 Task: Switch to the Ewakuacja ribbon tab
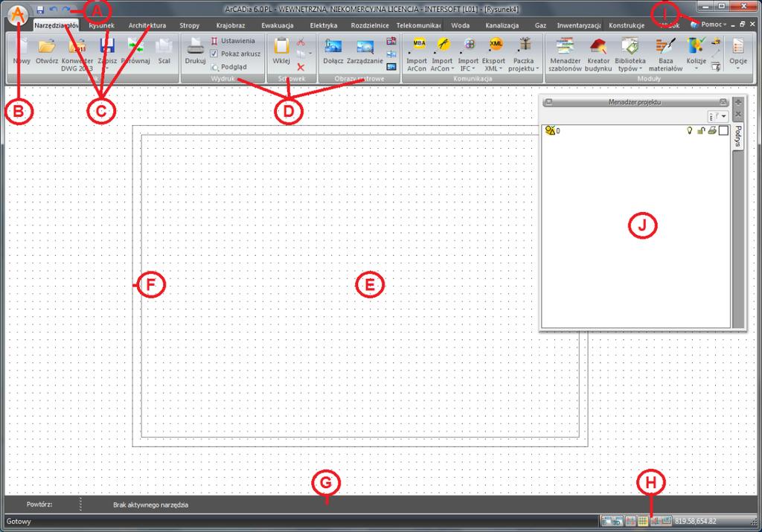278,25
